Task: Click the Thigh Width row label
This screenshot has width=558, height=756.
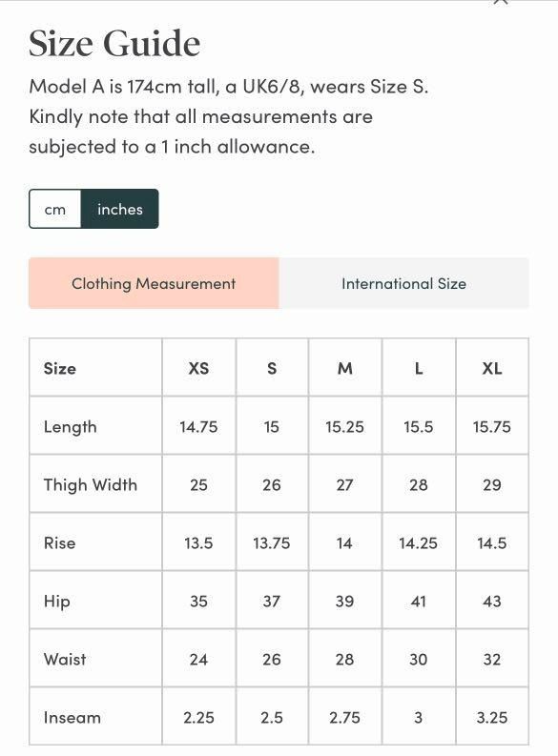Action: tap(91, 484)
